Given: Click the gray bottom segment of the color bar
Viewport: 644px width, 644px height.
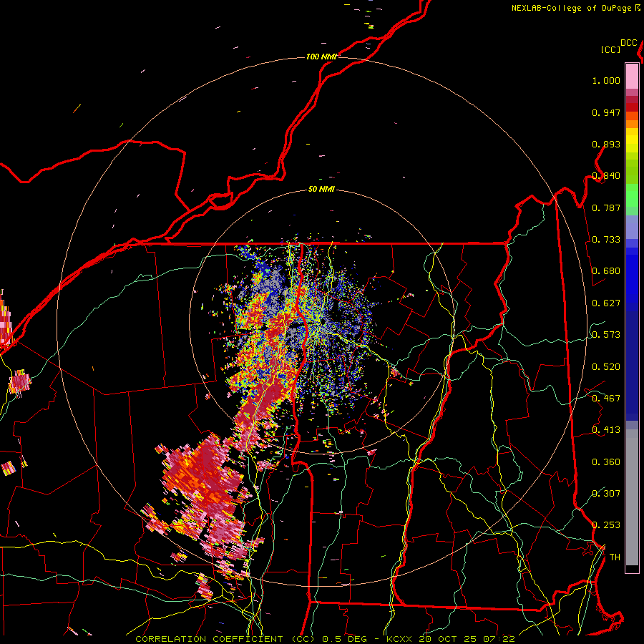Looking at the screenshot, I should pyautogui.click(x=632, y=497).
